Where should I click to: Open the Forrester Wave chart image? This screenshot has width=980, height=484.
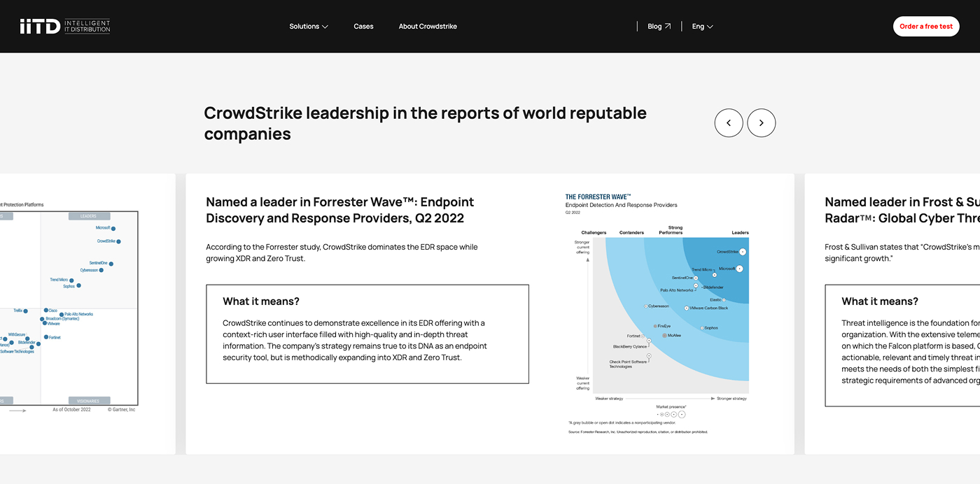pos(657,314)
